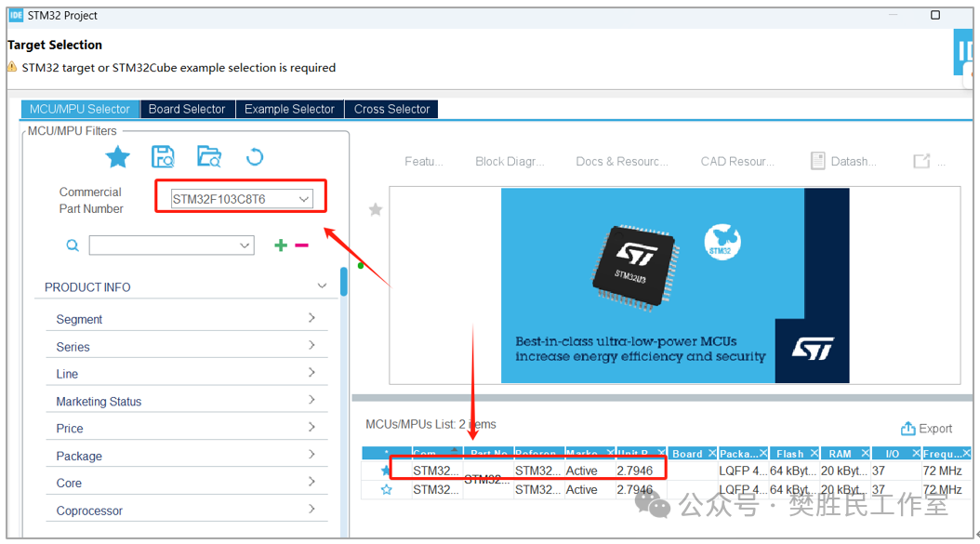Remove the Flash column with its X icon
The width and height of the screenshot is (980, 544).
(814, 453)
